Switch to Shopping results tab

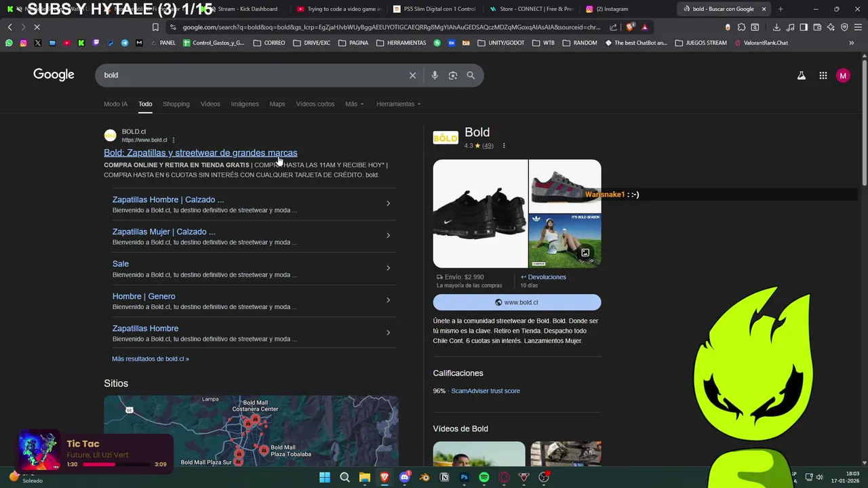[x=176, y=104]
